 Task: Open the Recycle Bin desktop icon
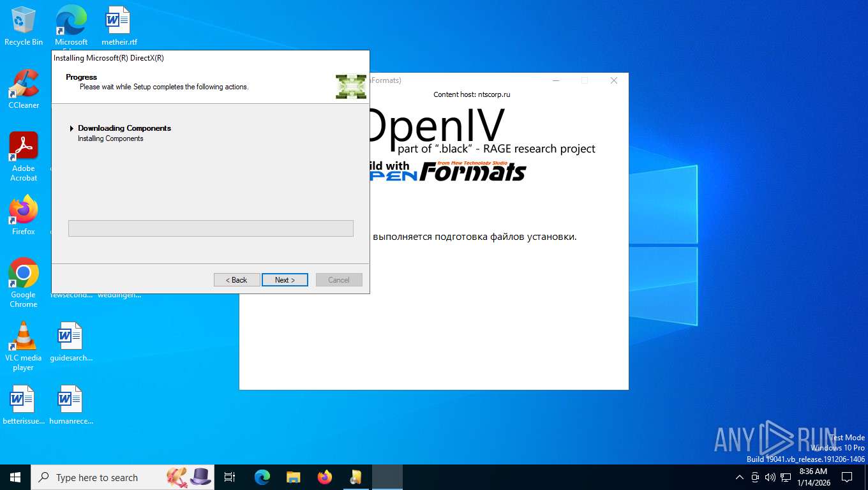pyautogui.click(x=24, y=26)
